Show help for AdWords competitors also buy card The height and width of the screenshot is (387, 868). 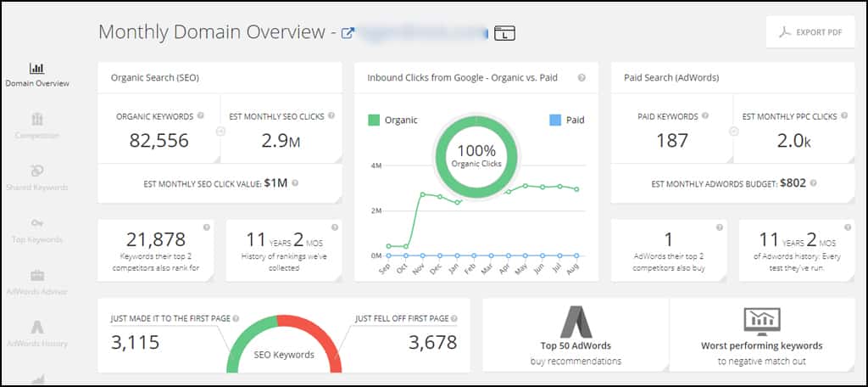(x=719, y=227)
